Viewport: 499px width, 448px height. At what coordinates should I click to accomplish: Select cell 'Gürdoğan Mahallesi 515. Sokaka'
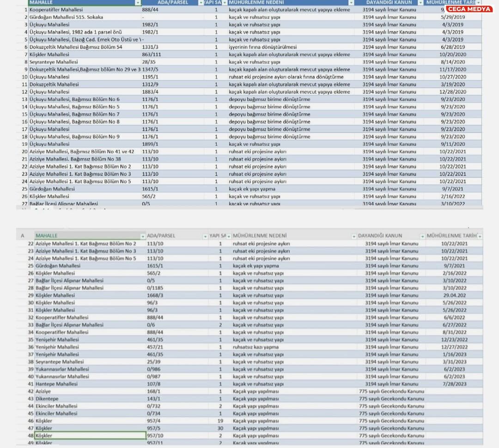click(66, 17)
